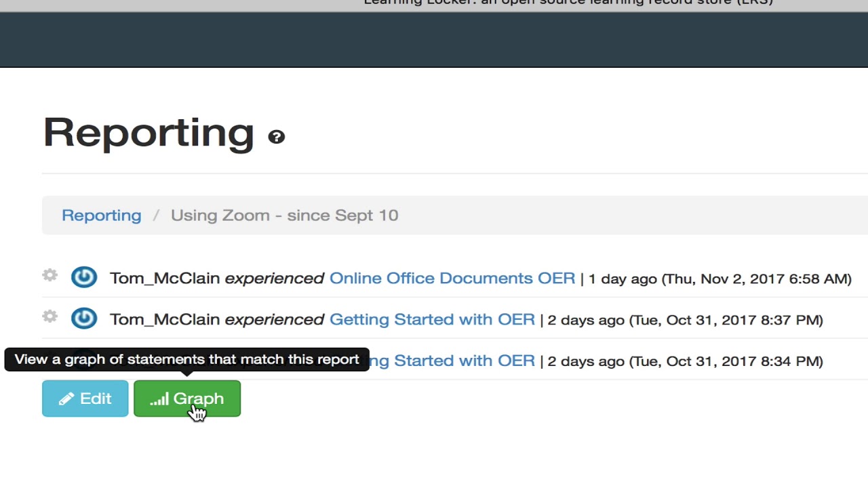
Task: Click the 'View a graph of statements' tooltip
Action: (186, 359)
